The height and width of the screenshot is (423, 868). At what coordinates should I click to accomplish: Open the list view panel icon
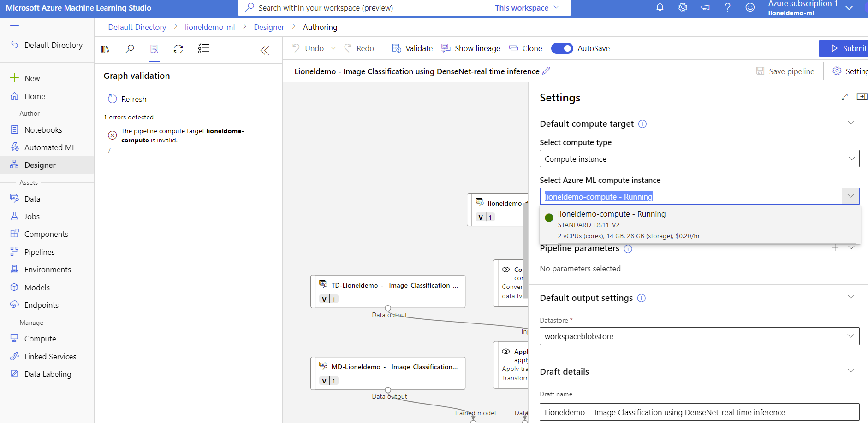point(203,48)
